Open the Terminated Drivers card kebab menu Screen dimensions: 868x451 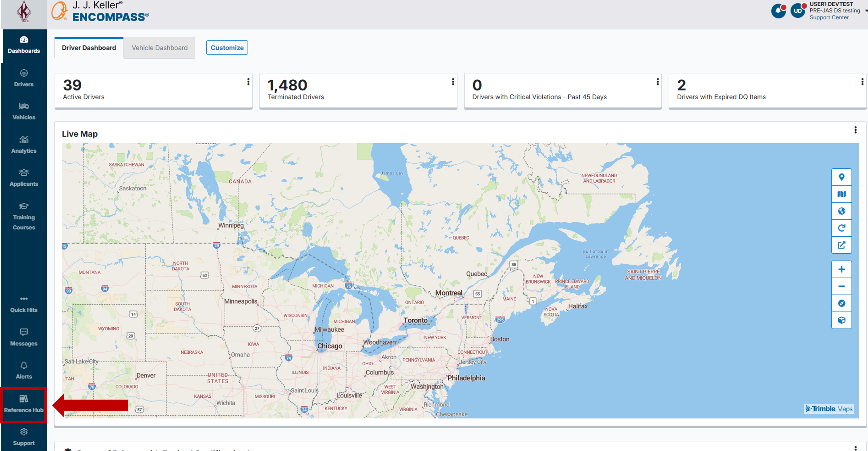[453, 82]
